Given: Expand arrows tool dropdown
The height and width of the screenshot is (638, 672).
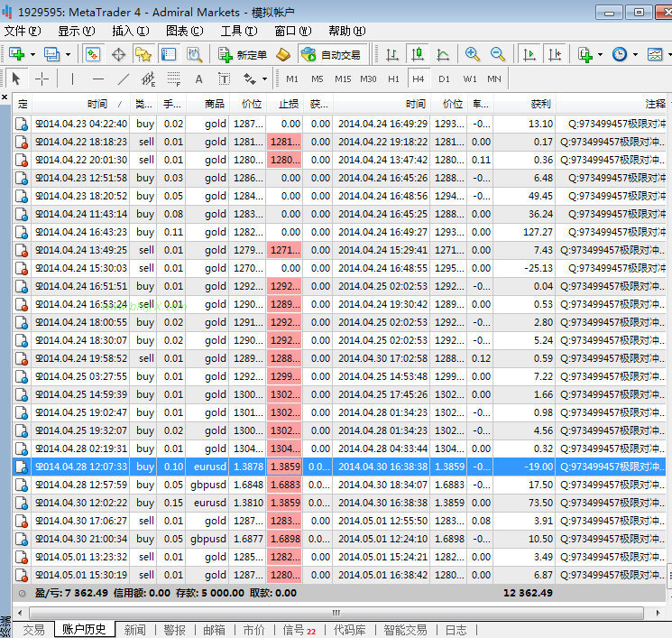Looking at the screenshot, I should 264,79.
